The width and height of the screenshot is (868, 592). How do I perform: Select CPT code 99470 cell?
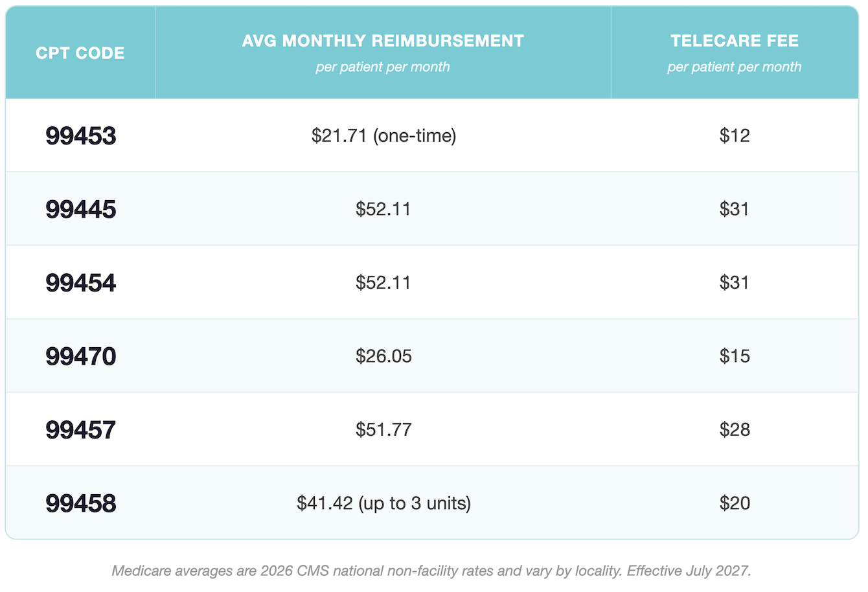81,356
